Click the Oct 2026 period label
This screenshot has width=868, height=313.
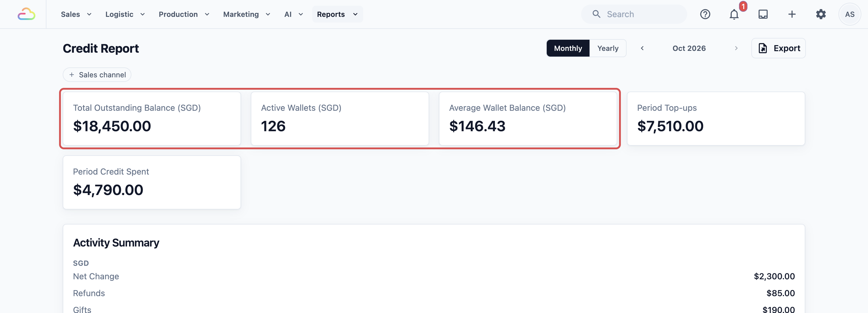(x=689, y=48)
